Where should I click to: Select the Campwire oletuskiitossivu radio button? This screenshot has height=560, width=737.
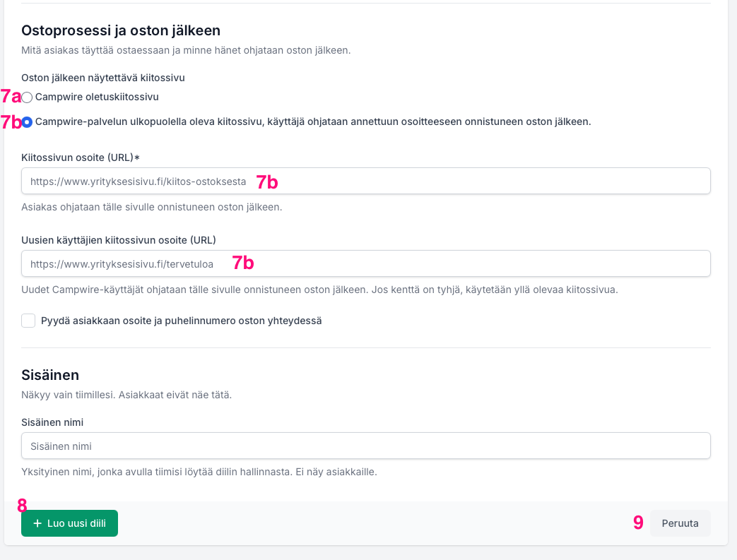[27, 97]
